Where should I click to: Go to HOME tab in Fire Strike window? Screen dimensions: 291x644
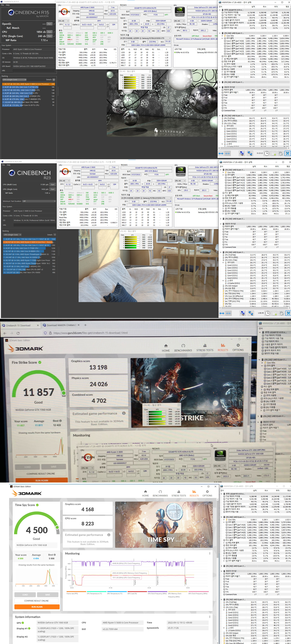point(166,348)
